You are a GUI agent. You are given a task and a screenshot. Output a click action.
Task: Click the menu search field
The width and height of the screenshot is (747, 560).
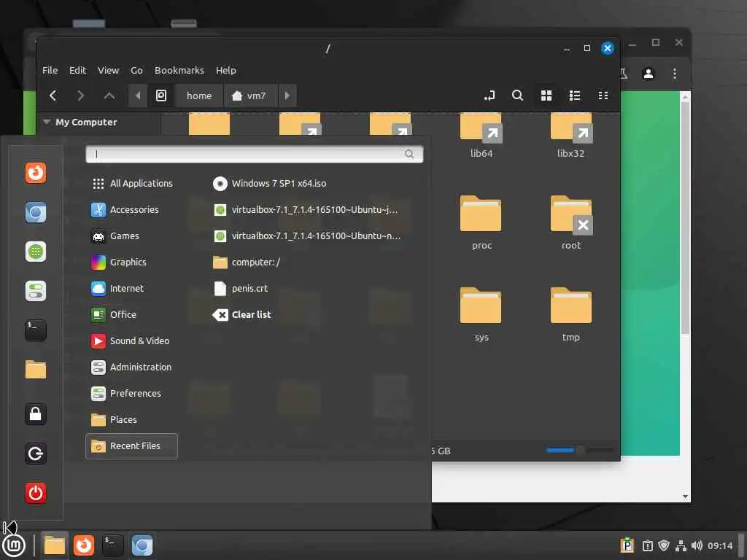254,154
